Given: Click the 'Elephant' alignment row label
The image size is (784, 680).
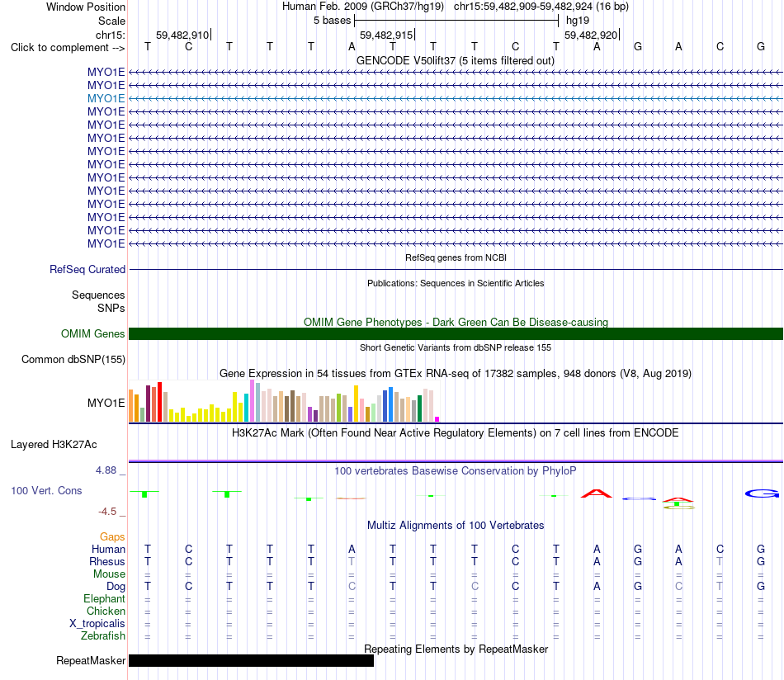Looking at the screenshot, I should point(105,598).
